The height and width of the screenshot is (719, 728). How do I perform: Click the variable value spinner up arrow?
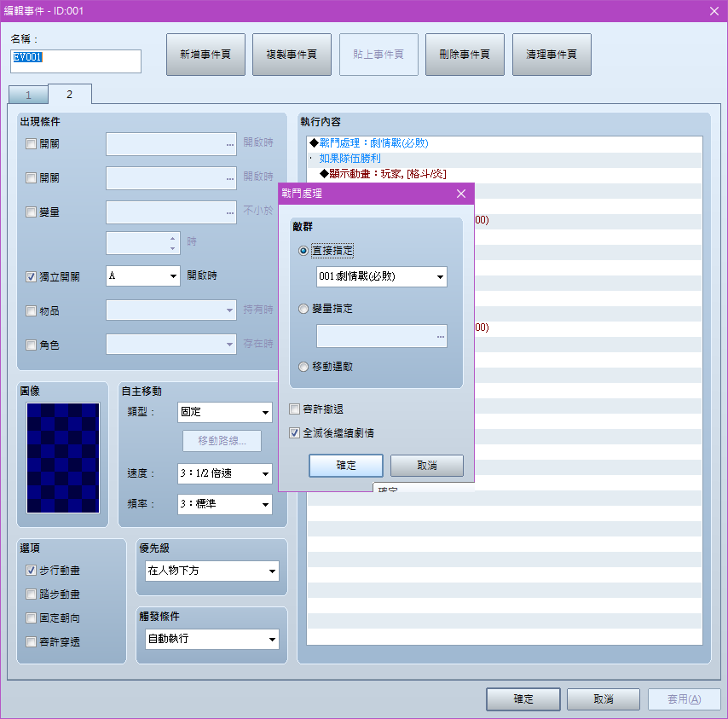point(173,238)
